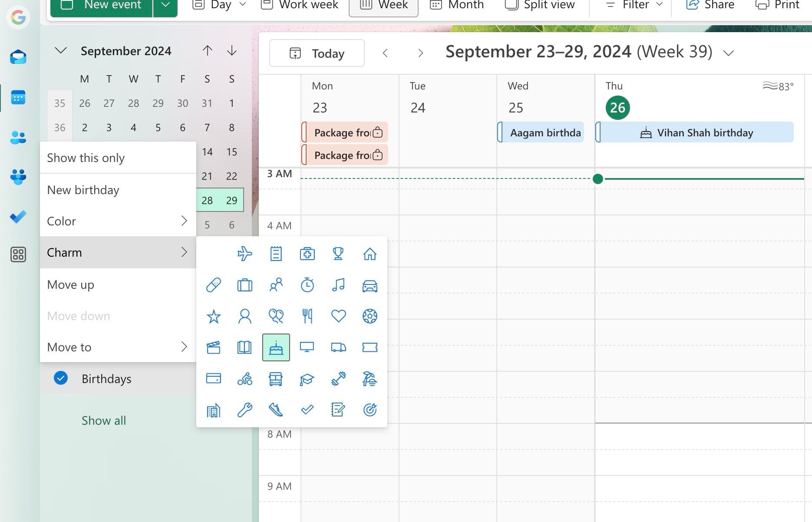
Task: Open the Outlook Mail app
Action: tap(18, 57)
